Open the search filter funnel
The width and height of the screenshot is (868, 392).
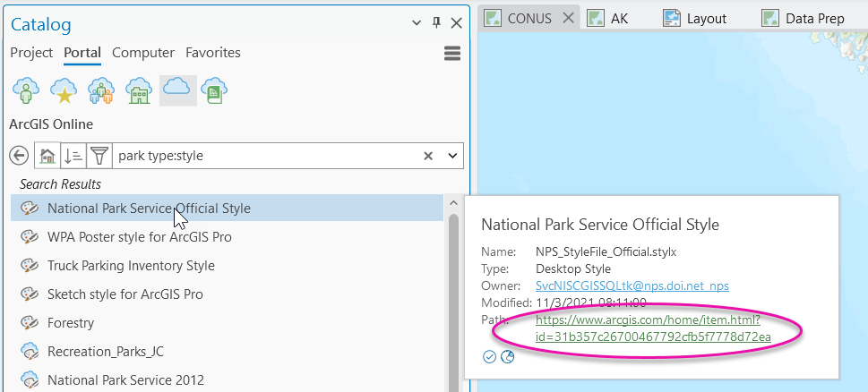pos(99,156)
